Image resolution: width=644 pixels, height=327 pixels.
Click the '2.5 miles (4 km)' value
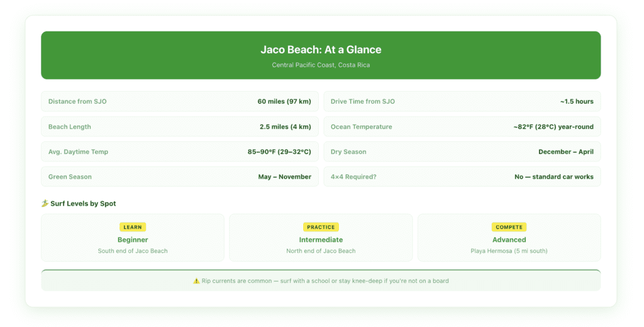tap(285, 126)
